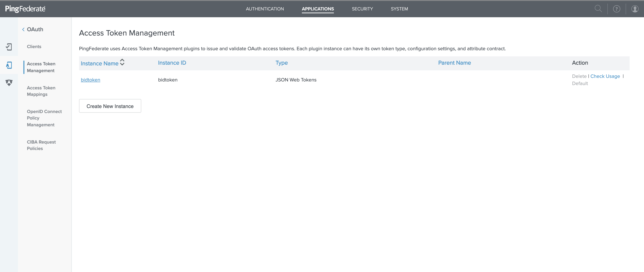The image size is (644, 272).
Task: Click the PingFederate logo
Action: 25,9
